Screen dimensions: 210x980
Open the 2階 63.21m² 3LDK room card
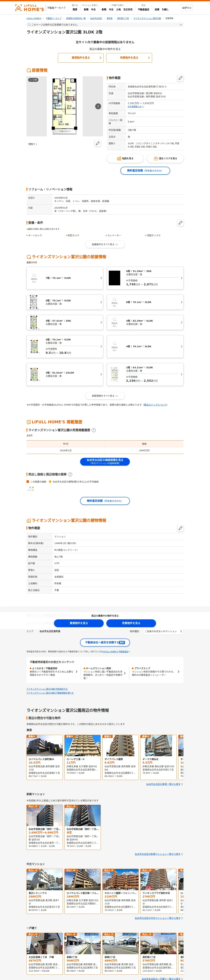tap(145, 374)
